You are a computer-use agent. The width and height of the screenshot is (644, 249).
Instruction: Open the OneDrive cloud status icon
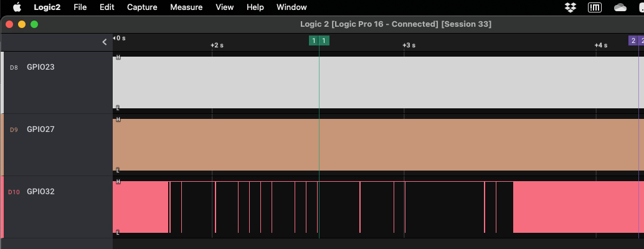620,7
